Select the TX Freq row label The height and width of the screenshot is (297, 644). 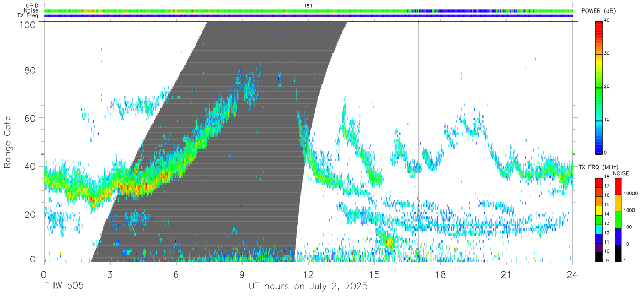pos(29,16)
